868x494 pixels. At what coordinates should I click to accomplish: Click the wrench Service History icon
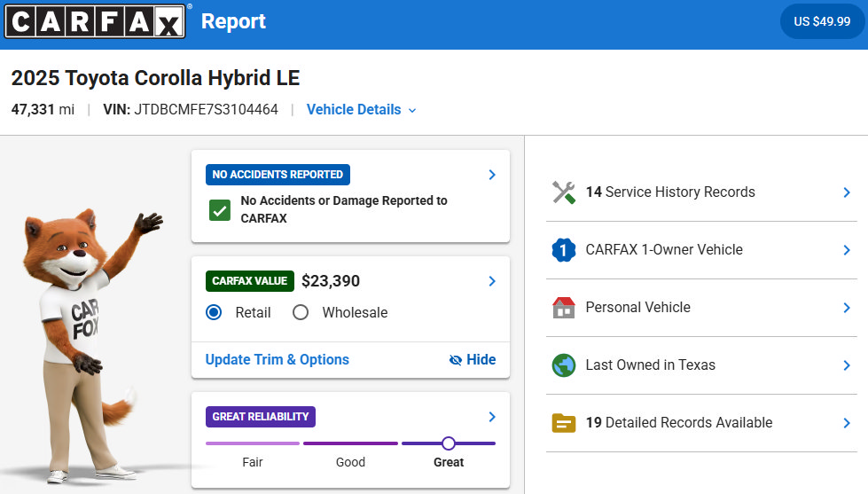point(564,192)
